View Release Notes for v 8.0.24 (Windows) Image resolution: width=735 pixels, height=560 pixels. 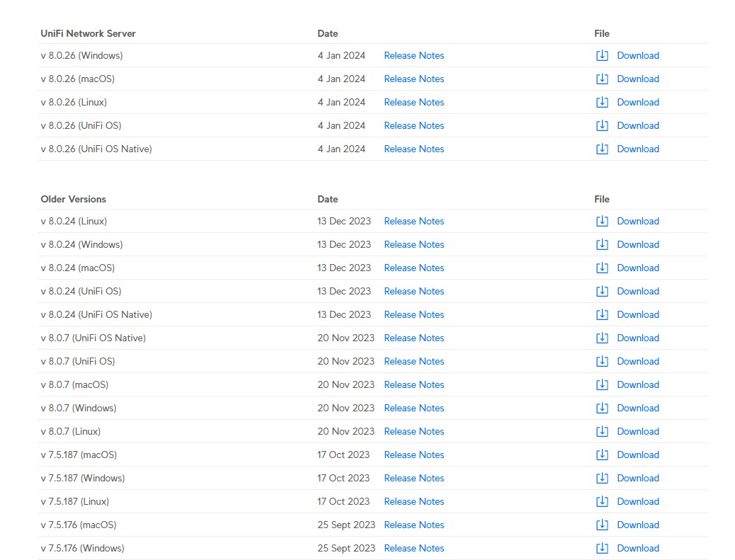(414, 245)
